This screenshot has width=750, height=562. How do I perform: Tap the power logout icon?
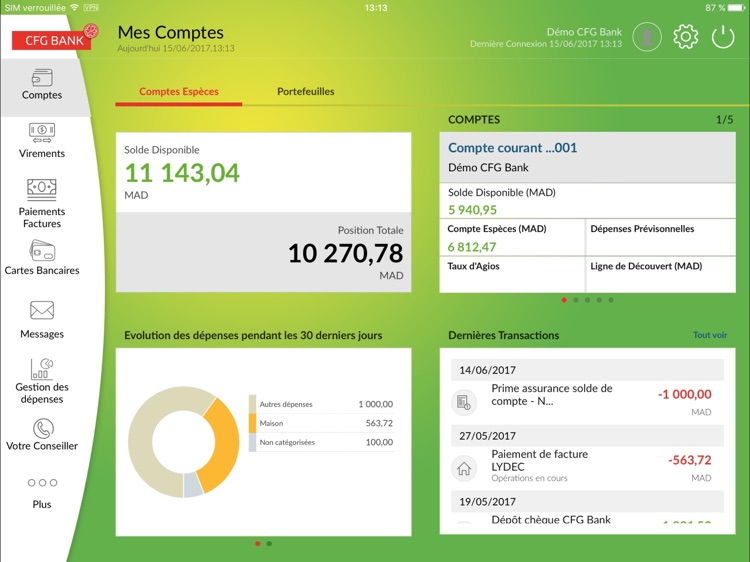[x=723, y=36]
